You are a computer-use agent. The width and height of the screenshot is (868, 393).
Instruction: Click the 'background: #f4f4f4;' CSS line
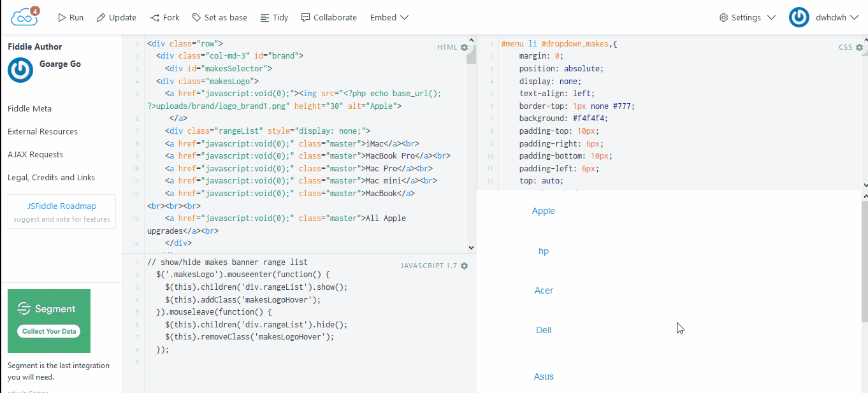pyautogui.click(x=563, y=118)
